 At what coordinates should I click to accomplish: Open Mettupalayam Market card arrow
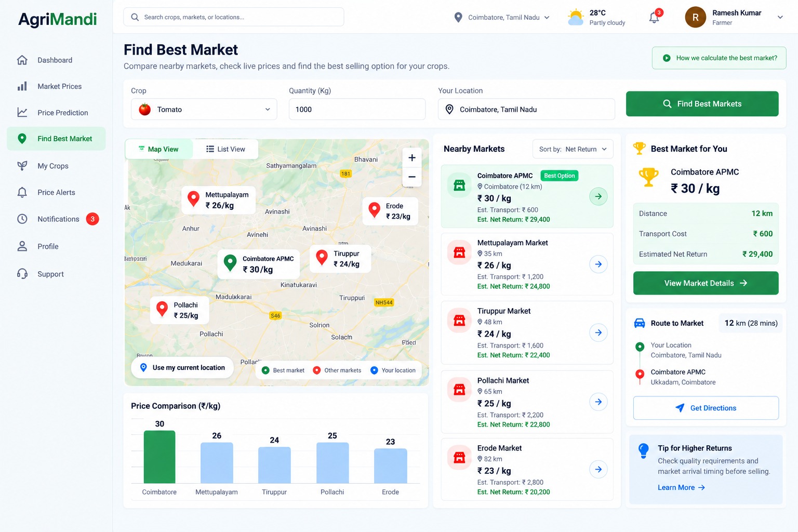coord(598,264)
